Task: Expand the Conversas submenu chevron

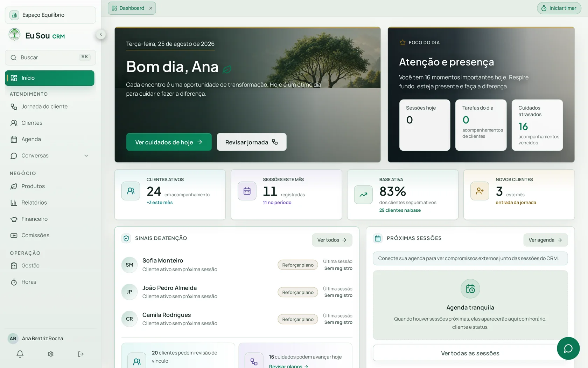Action: click(x=86, y=156)
